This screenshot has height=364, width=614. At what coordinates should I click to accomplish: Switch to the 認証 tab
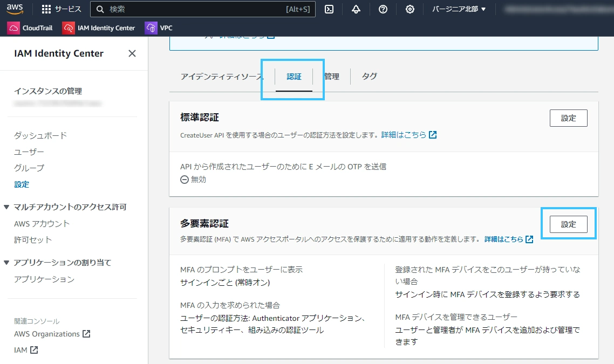294,77
